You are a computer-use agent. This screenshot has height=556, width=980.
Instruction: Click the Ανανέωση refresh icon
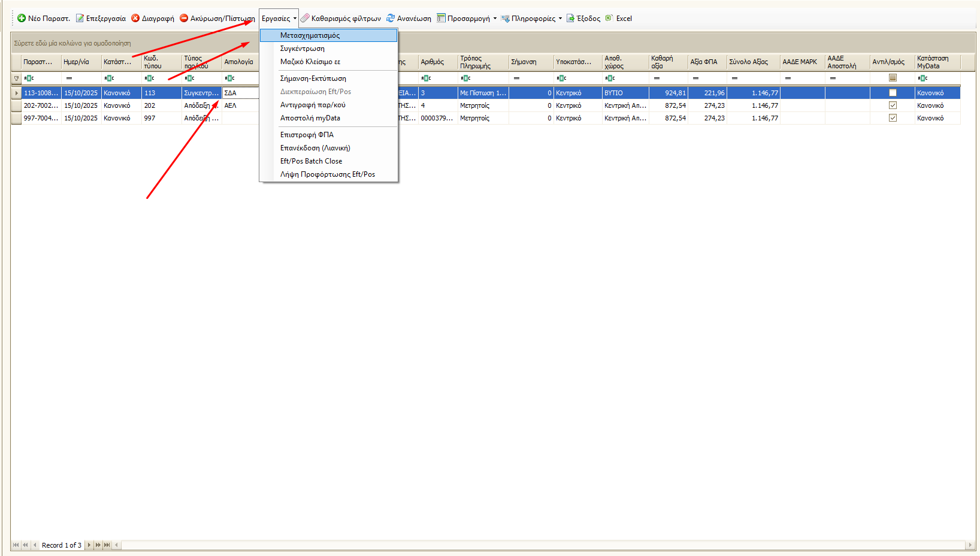[x=391, y=19]
